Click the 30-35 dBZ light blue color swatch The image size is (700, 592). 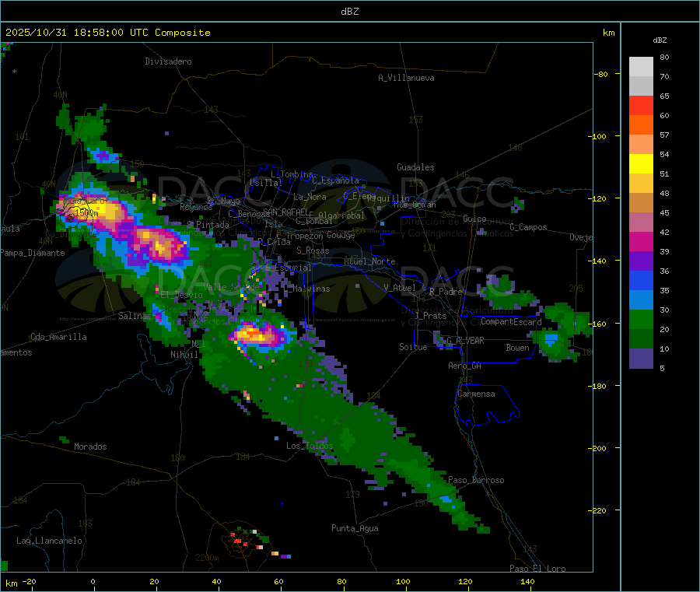tap(641, 300)
